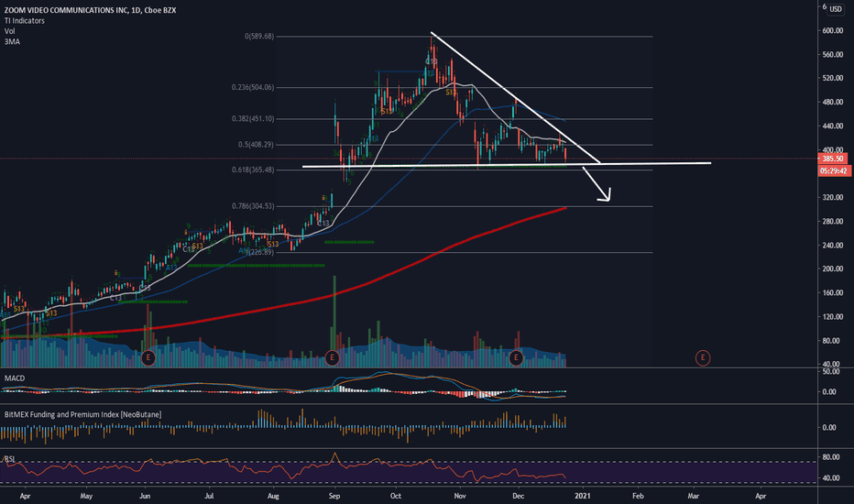Click the earnings E marker near September
The image size is (854, 504).
[x=332, y=358]
